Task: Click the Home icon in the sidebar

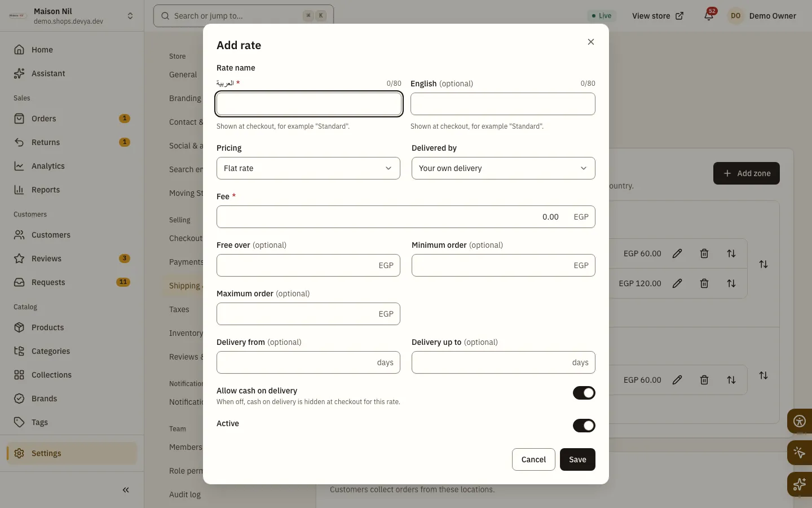Action: tap(19, 50)
